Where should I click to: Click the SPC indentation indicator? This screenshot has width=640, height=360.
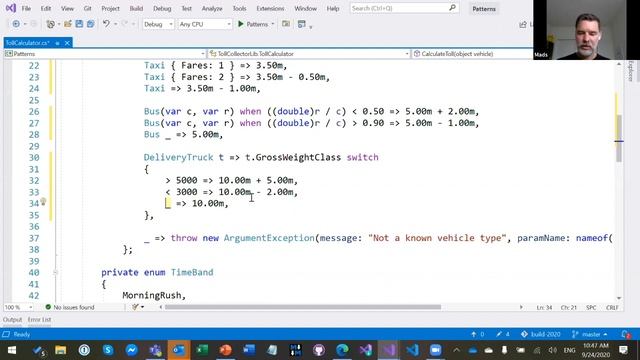coord(591,308)
